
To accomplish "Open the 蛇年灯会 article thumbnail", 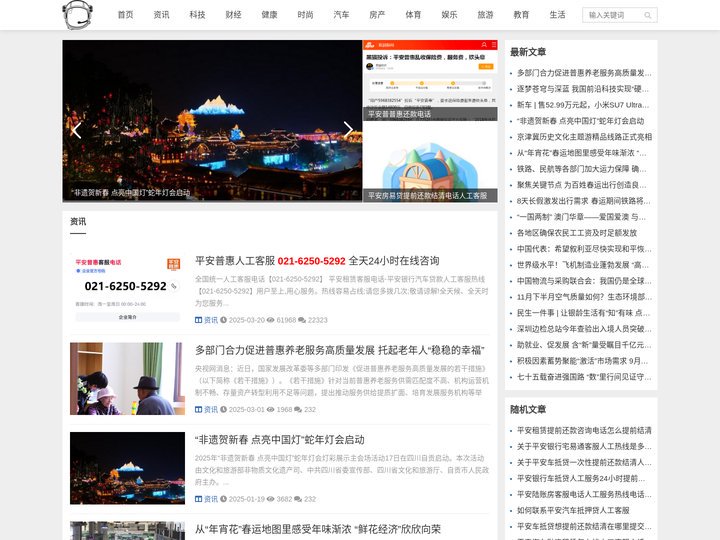I will [x=127, y=468].
